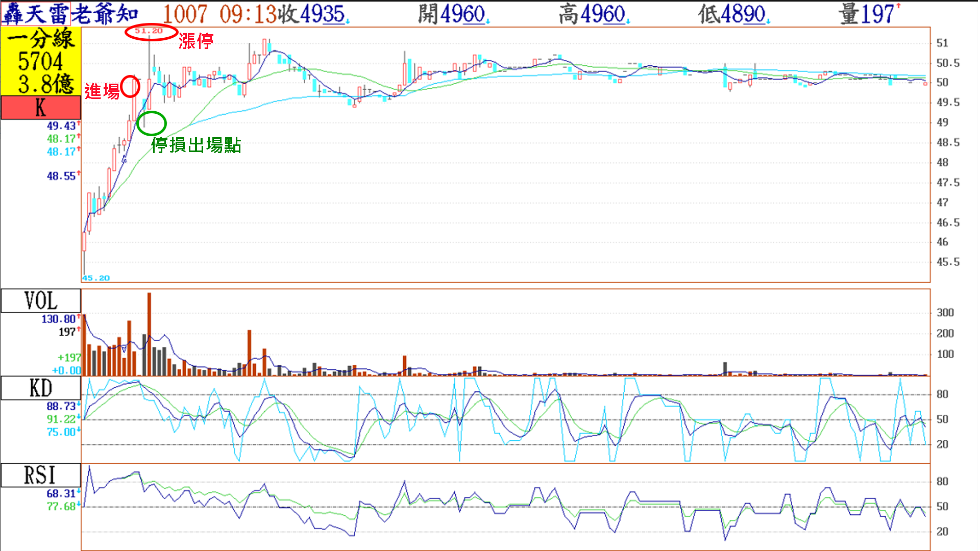Viewport: 980px width, 551px height.
Task: Click the 低4890 low price field
Action: (733, 14)
